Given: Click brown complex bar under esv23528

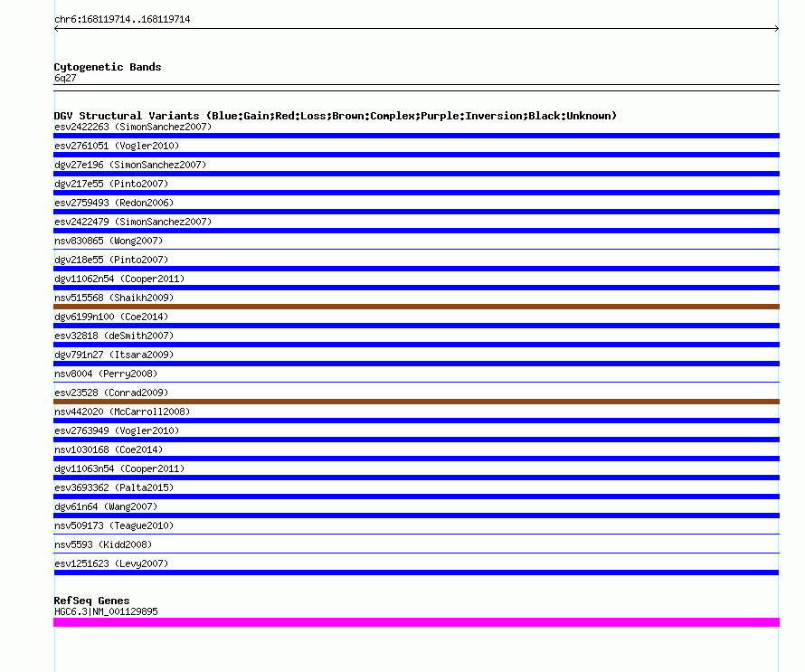Looking at the screenshot, I should click(416, 402).
